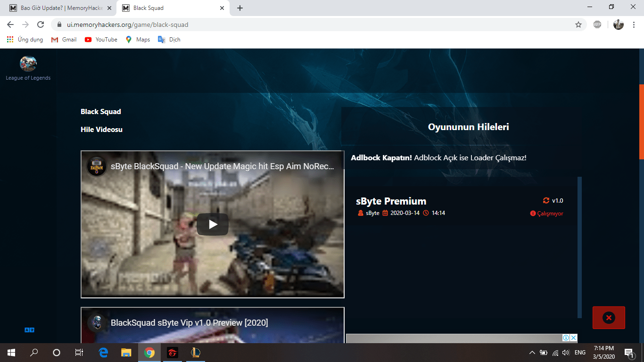Switch the ENG input language

click(580, 353)
